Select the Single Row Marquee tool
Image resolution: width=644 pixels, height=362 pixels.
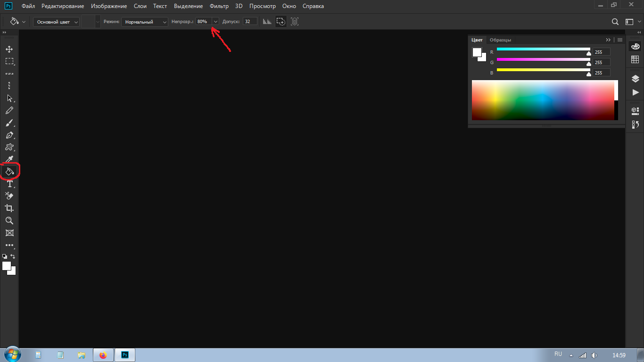[9, 74]
